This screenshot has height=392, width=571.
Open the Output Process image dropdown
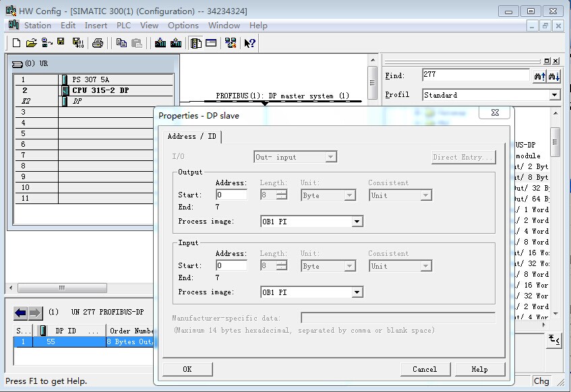(357, 222)
